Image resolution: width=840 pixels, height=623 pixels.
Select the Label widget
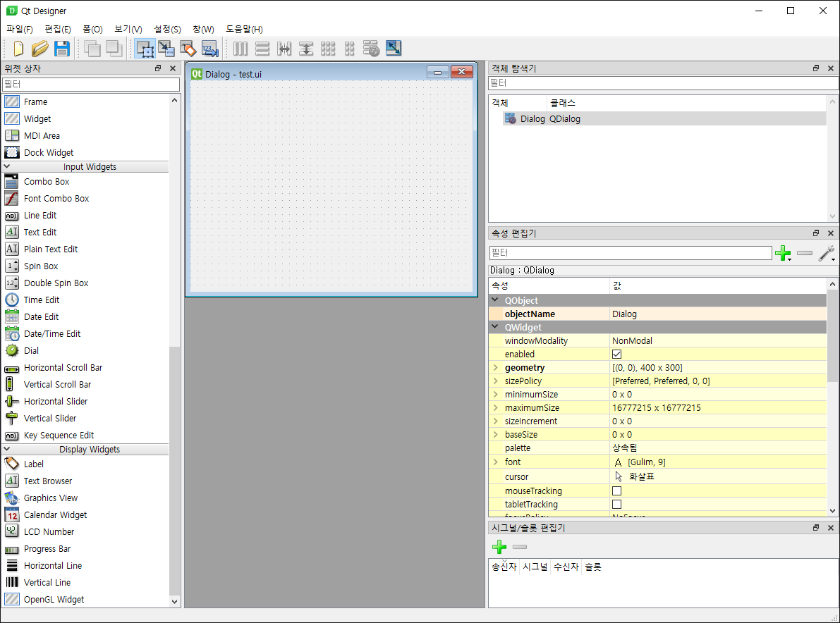tap(33, 464)
